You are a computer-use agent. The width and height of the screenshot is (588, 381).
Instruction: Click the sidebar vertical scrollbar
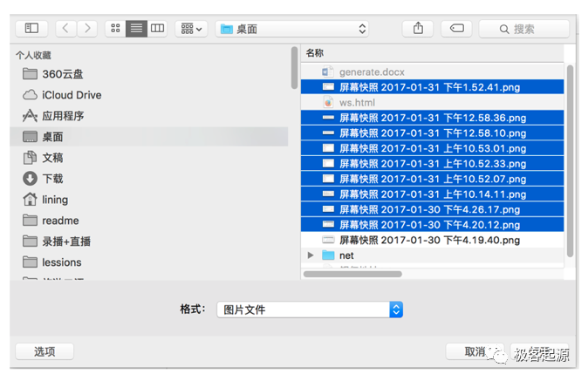(x=294, y=68)
